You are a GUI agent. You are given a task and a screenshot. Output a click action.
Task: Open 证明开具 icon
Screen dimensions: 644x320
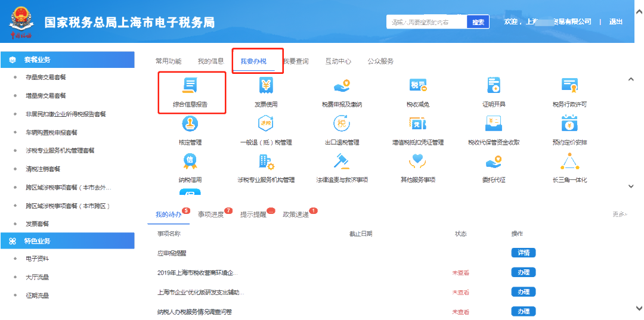coord(494,85)
